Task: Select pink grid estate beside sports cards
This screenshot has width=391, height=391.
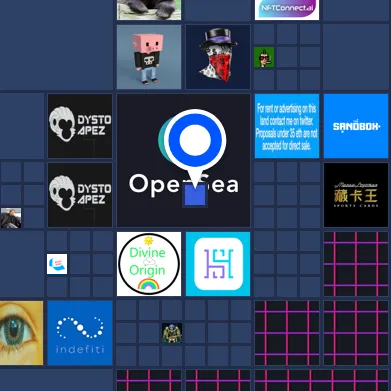Action: tap(356, 264)
